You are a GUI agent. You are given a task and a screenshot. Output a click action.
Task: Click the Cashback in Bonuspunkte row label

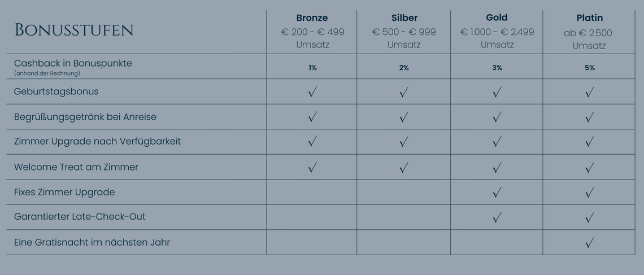click(73, 63)
